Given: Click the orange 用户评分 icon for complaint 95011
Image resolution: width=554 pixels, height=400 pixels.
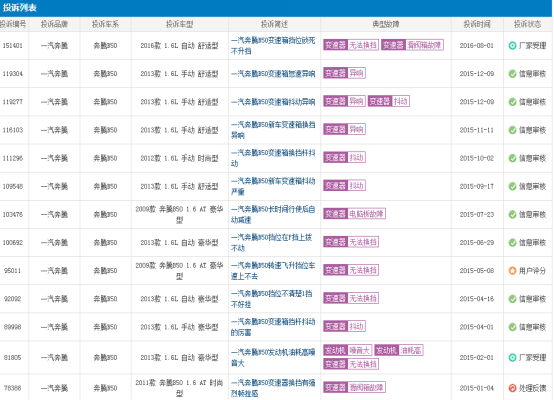Looking at the screenshot, I should [x=512, y=271].
